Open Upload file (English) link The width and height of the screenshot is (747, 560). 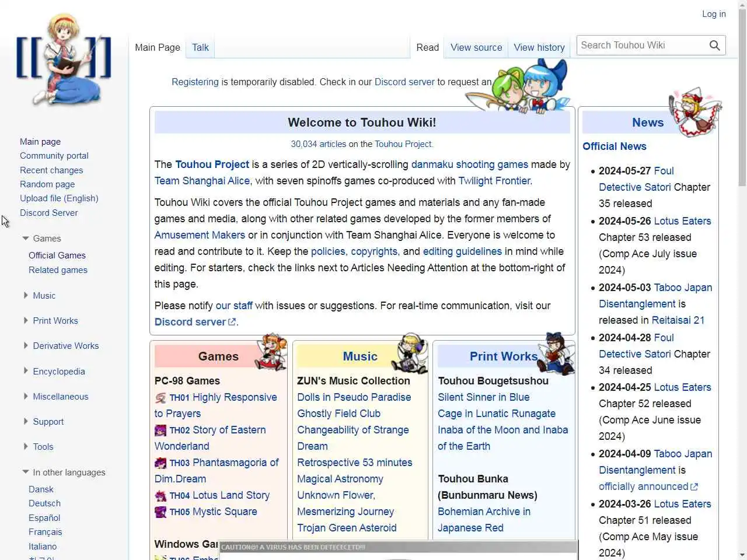pos(59,198)
